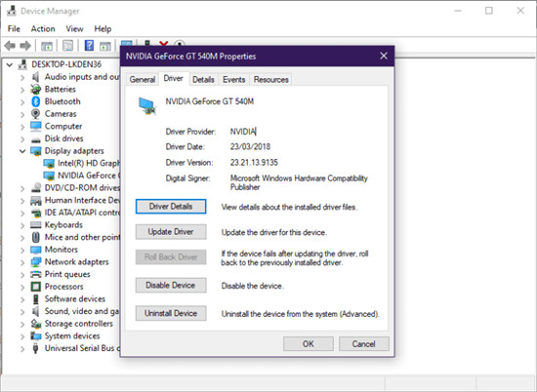Click the Driver Details button
The image size is (537, 392).
tap(171, 207)
